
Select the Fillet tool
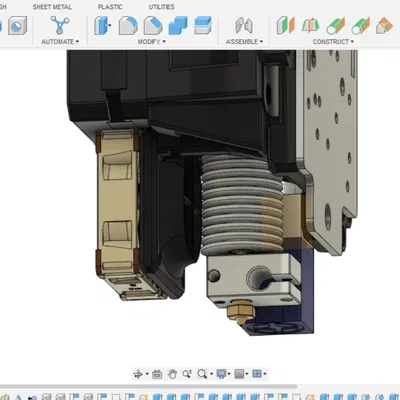[128, 26]
